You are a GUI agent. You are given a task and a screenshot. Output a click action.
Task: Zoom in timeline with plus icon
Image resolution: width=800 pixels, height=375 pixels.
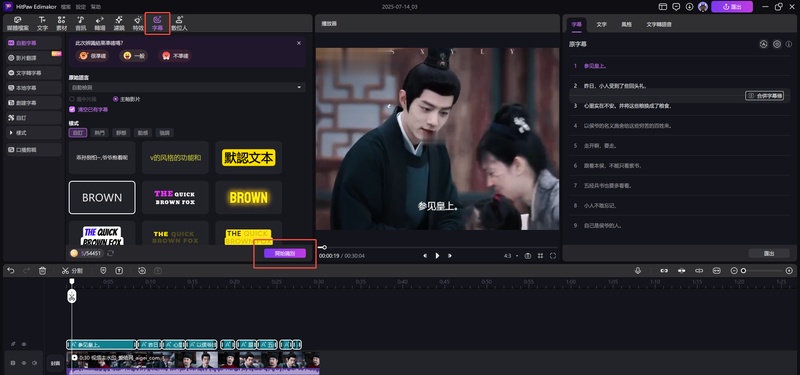(x=789, y=271)
